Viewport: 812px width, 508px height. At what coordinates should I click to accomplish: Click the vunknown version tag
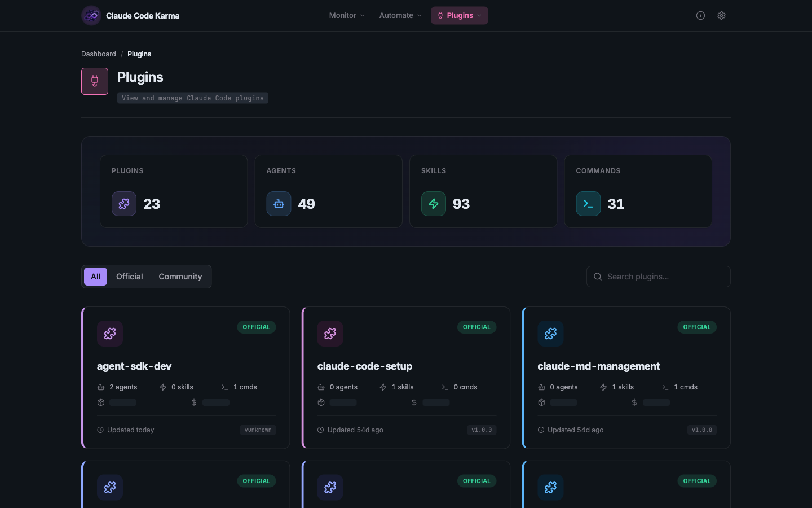click(258, 430)
